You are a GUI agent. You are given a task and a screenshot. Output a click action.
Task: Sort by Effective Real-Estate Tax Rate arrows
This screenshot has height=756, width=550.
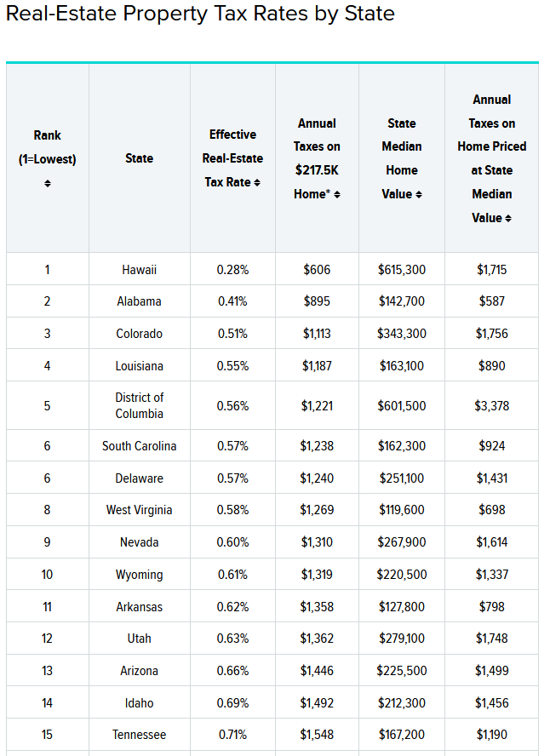[x=257, y=183]
